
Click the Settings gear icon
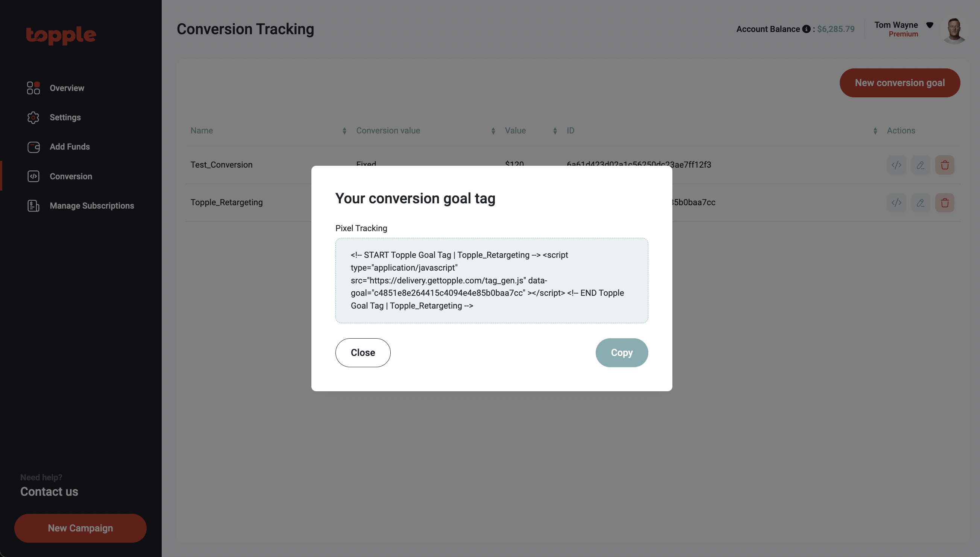[33, 117]
